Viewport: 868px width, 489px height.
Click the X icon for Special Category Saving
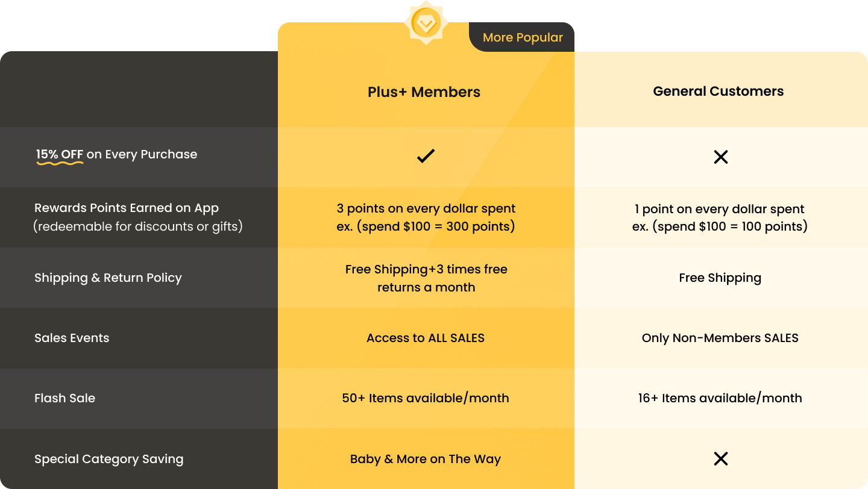tap(720, 459)
